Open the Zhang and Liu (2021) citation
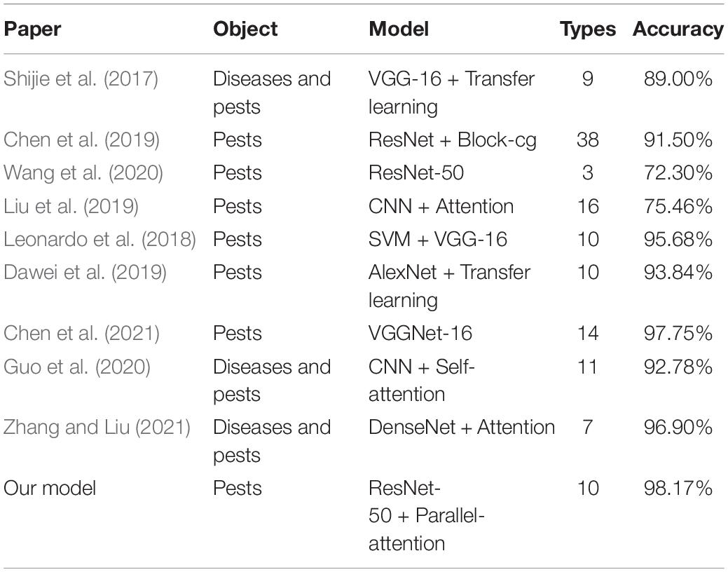The width and height of the screenshot is (728, 572). coord(97,428)
